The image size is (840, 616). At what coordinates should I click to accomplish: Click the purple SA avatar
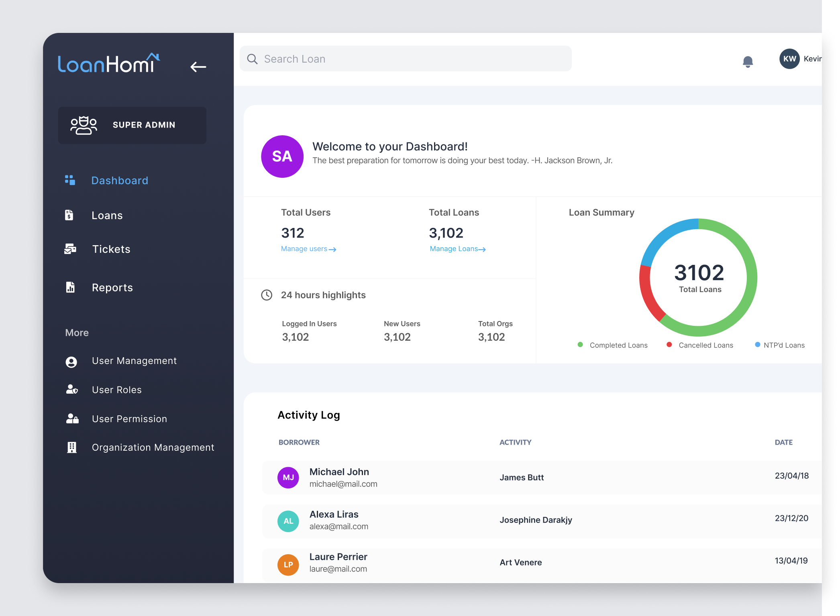coord(282,156)
